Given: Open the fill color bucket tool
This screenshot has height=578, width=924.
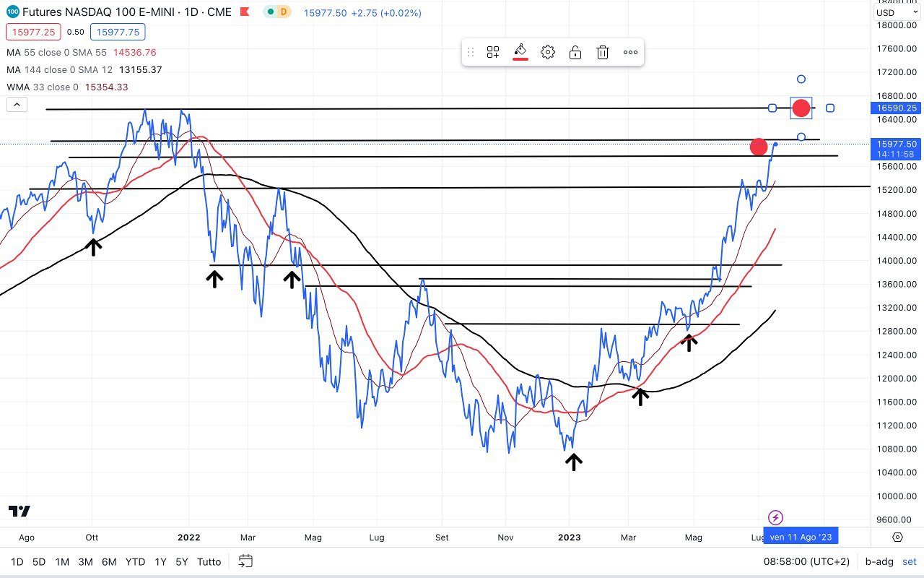Looking at the screenshot, I should [520, 51].
